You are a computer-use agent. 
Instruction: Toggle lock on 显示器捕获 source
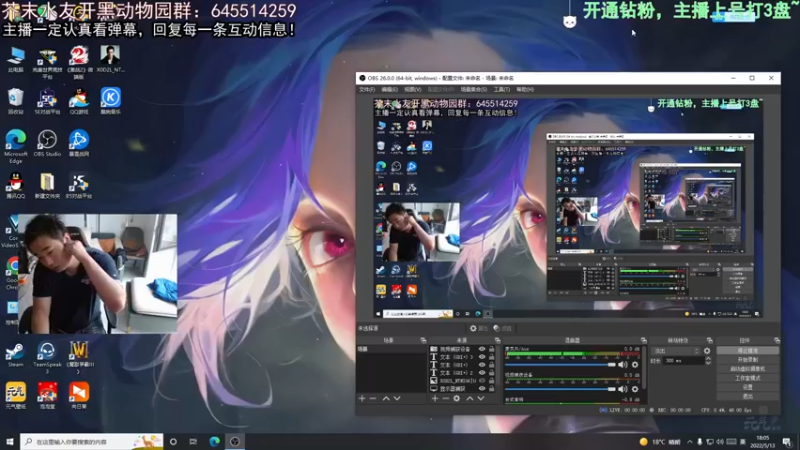click(492, 389)
